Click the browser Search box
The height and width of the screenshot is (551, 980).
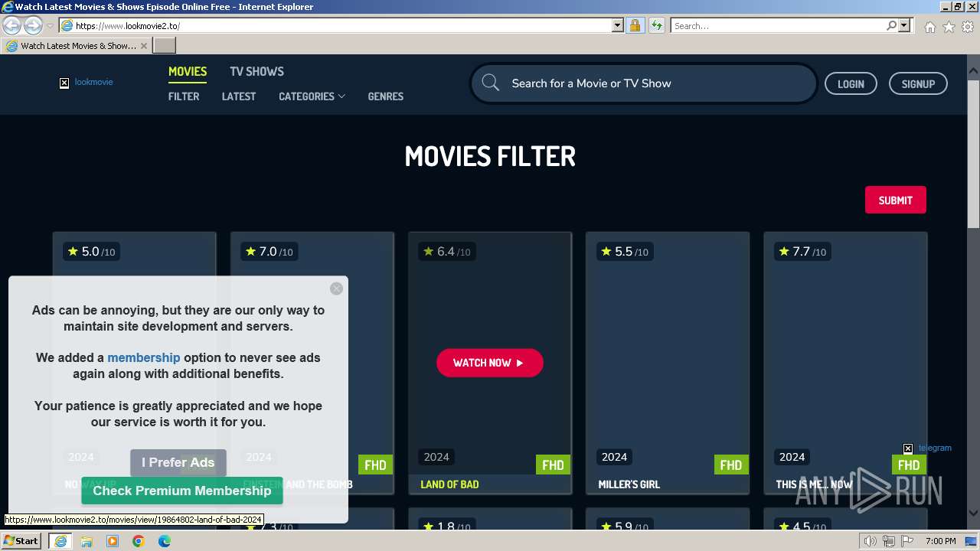778,25
